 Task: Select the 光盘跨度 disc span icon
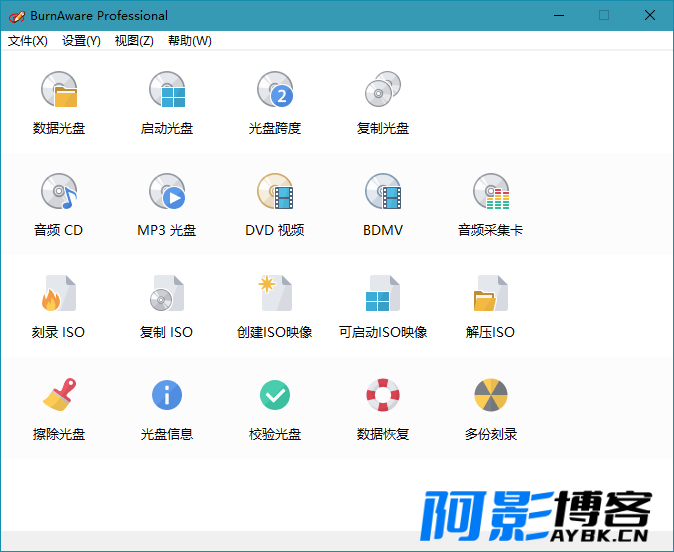pos(275,89)
